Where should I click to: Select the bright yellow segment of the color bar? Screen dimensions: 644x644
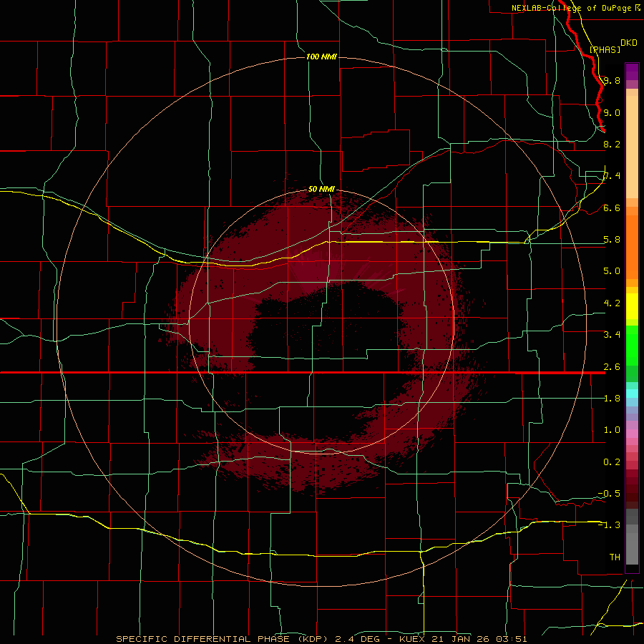point(632,306)
